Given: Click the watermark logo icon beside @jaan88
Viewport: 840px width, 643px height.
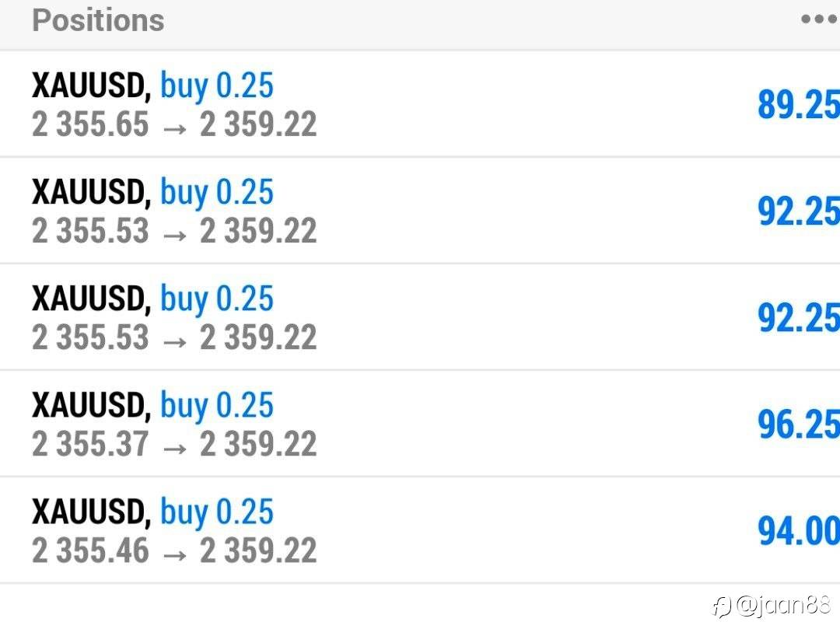Looking at the screenshot, I should 722,607.
